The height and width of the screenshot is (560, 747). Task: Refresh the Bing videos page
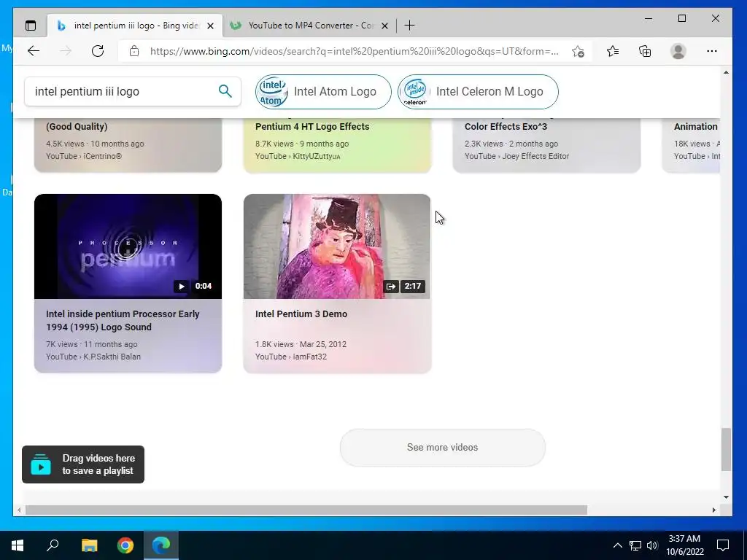[x=98, y=51]
